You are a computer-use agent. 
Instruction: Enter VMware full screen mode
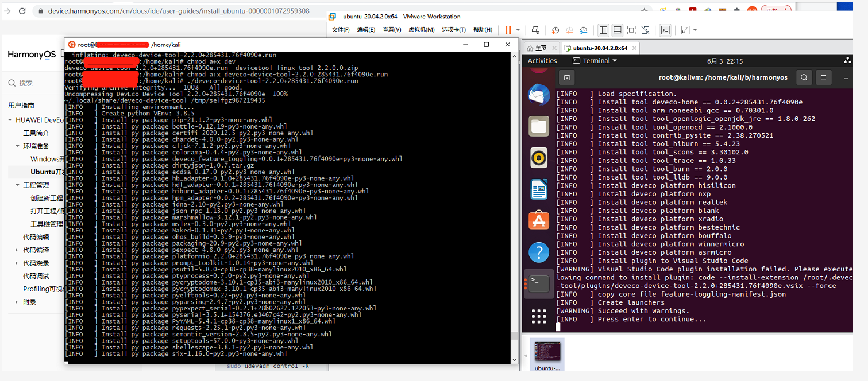[631, 30]
